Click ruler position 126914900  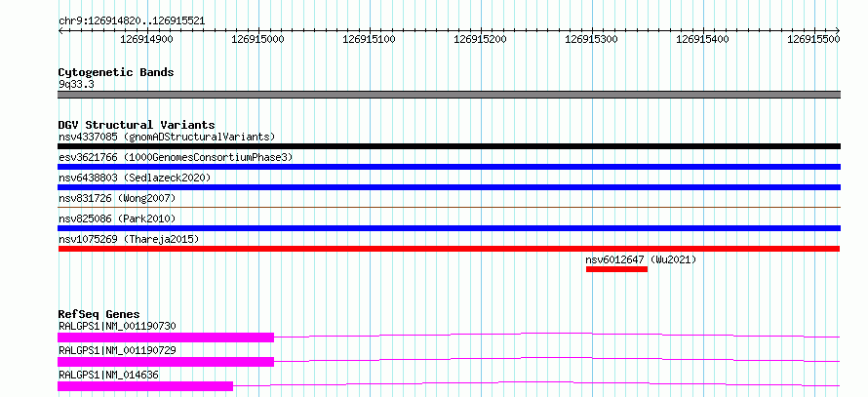tap(146, 39)
